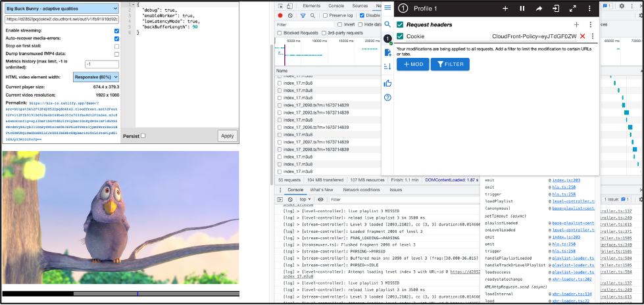Click in the stream URL input field
Viewport: 644px width, 305px height.
pos(61,19)
